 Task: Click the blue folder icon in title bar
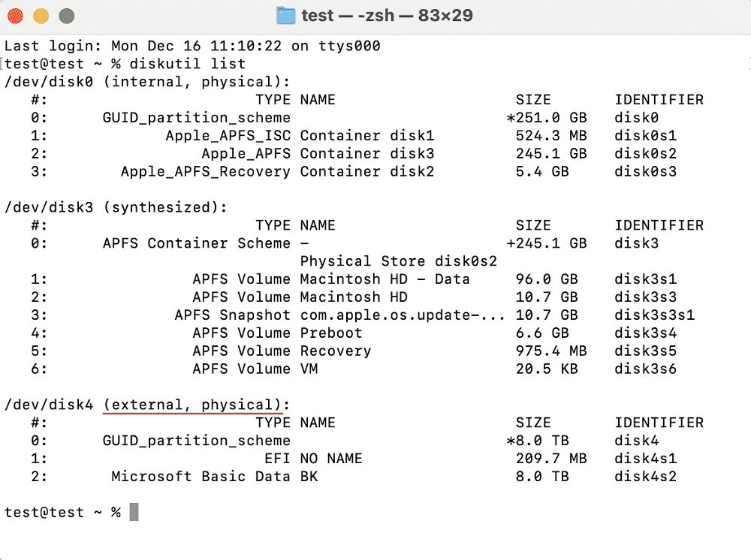click(x=286, y=16)
